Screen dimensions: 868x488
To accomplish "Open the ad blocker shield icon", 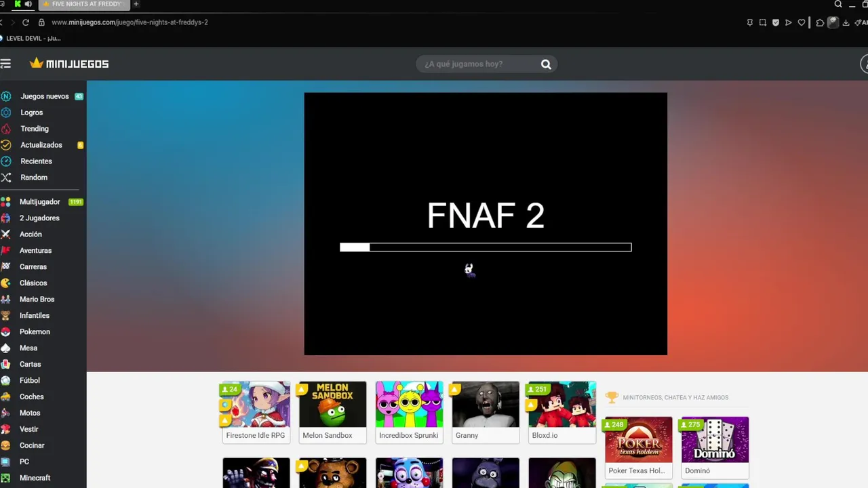I will 775,22.
